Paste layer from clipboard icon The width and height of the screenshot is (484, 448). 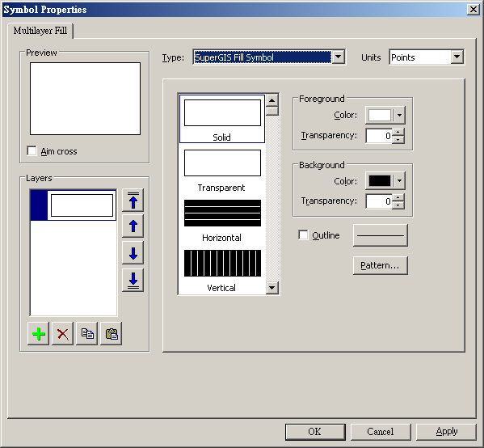coord(112,334)
